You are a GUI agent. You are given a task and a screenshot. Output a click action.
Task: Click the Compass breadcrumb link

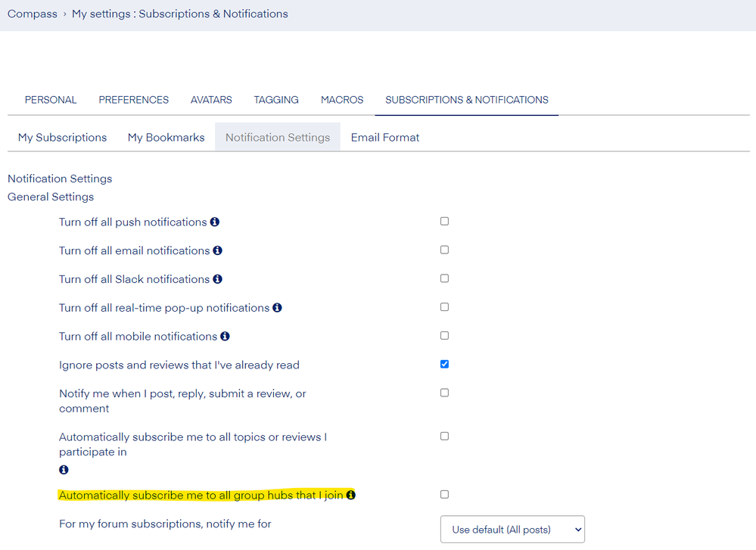(x=33, y=14)
